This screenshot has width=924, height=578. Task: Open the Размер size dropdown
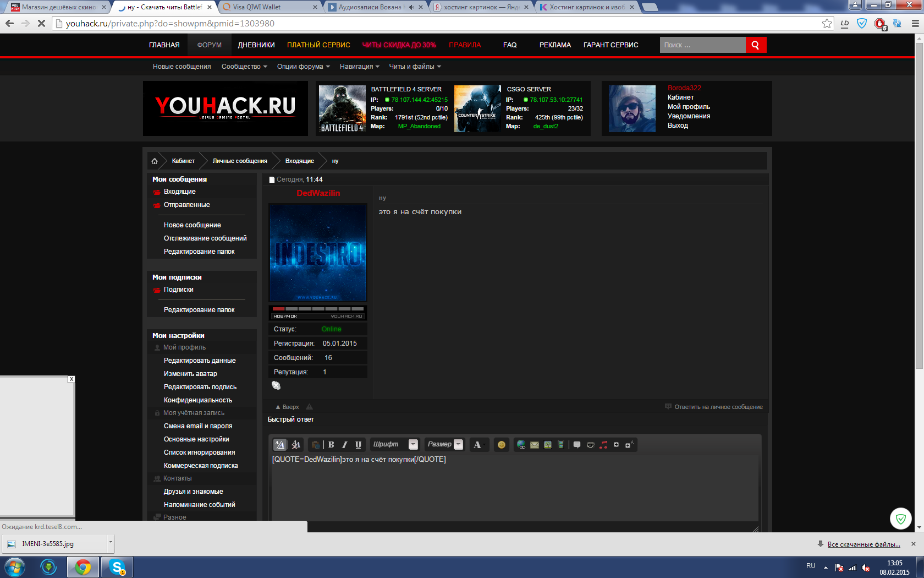444,445
